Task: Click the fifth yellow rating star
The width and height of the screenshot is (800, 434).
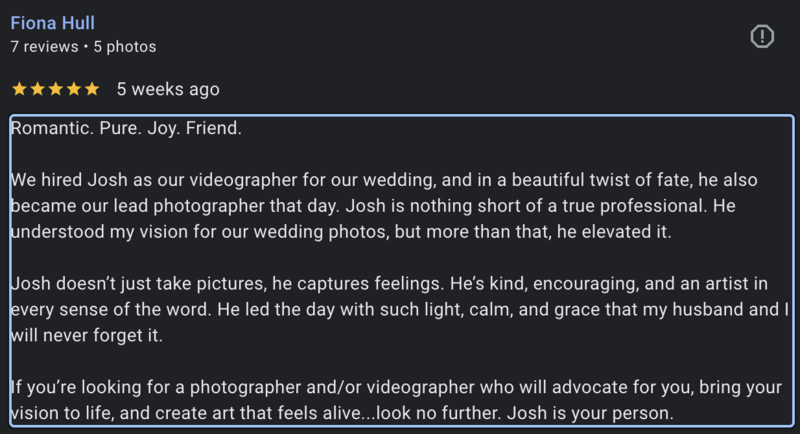Action: (x=91, y=89)
